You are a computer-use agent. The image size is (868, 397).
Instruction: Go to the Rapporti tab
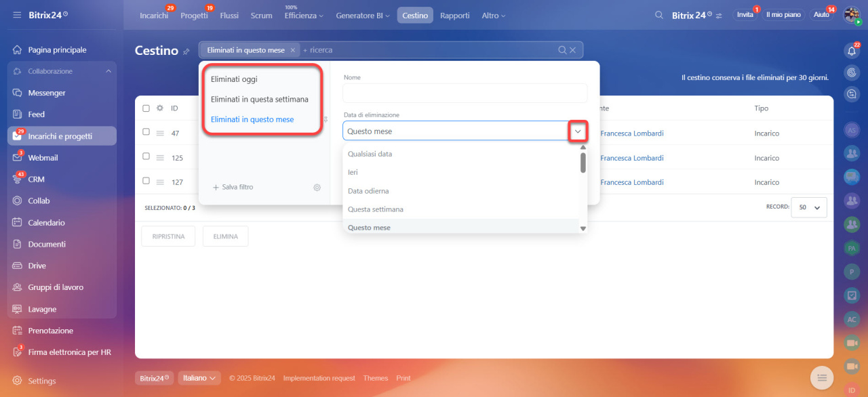pos(455,15)
